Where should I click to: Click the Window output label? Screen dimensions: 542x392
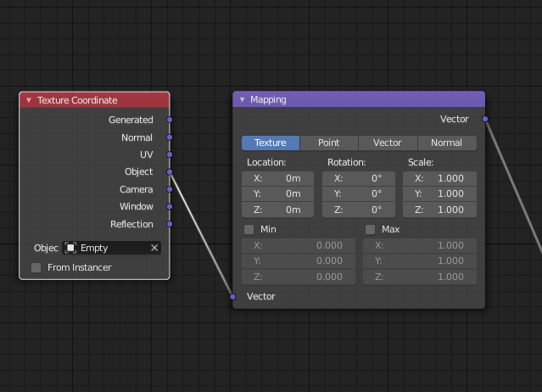coord(137,207)
